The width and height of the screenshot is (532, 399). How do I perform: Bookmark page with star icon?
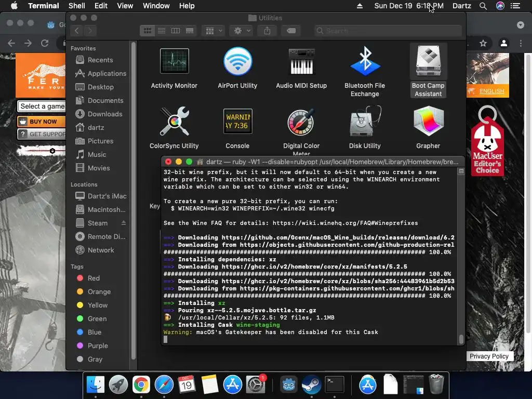(483, 43)
